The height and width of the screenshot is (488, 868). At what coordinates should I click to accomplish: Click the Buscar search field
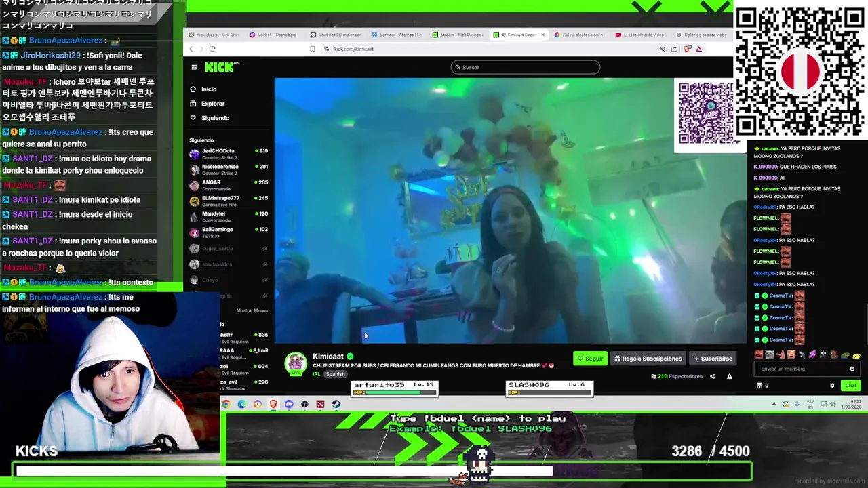526,67
